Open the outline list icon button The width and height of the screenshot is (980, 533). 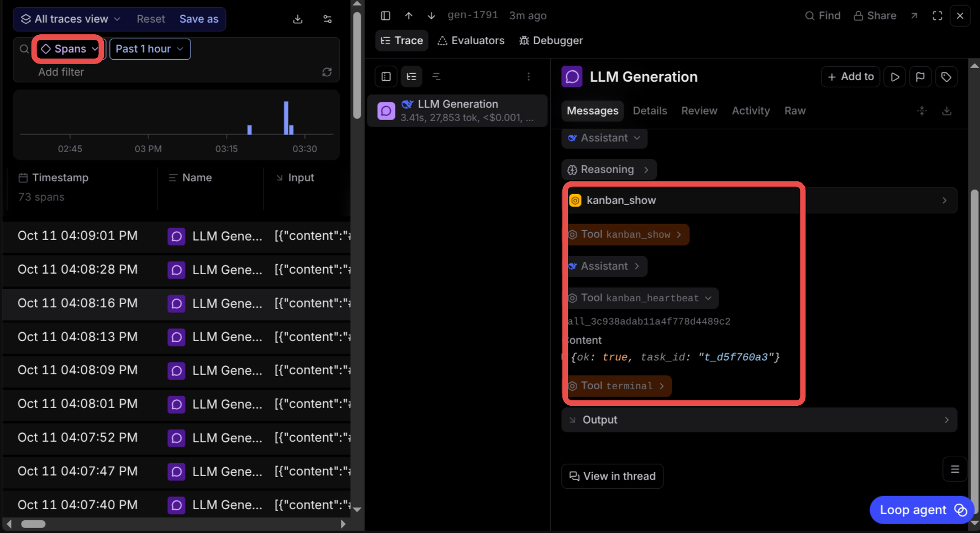(955, 469)
